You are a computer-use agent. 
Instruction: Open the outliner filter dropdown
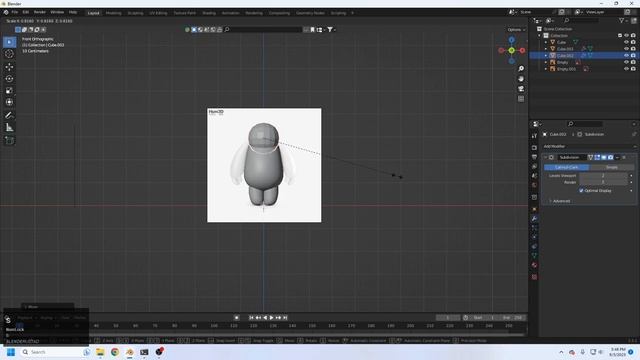[x=623, y=20]
